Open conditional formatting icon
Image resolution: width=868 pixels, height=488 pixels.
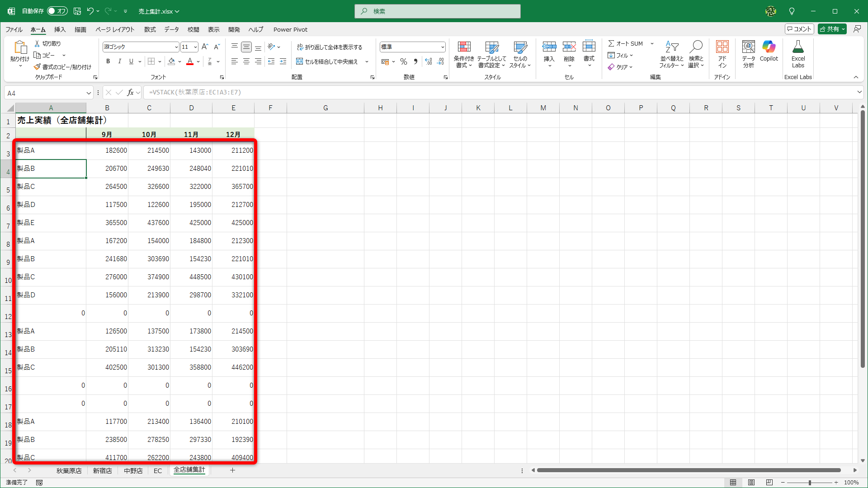(x=464, y=47)
